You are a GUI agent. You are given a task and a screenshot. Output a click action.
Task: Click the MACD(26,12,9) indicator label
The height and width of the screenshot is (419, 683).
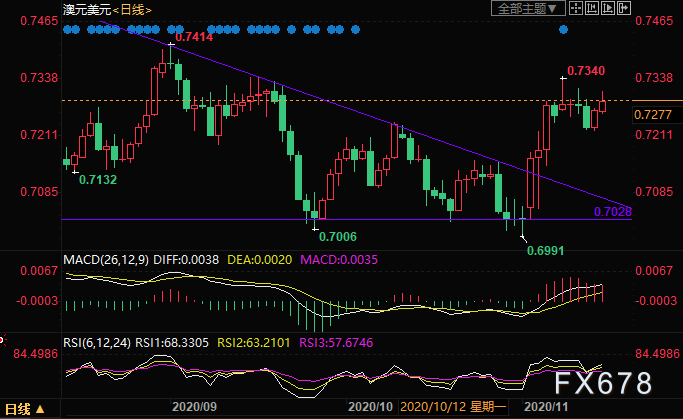click(106, 260)
